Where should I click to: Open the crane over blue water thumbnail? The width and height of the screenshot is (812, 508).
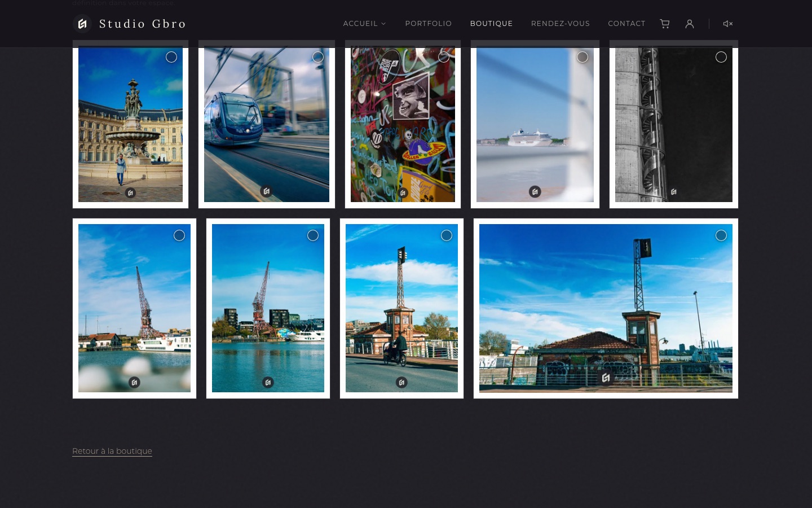pos(268,308)
